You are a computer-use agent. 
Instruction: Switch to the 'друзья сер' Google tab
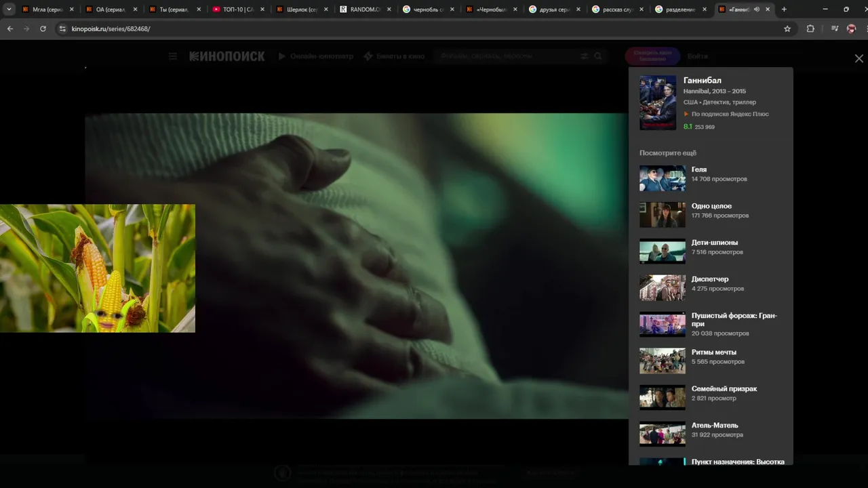555,9
